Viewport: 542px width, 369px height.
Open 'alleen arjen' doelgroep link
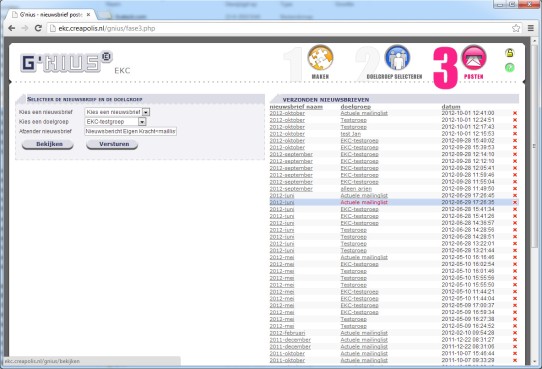click(356, 189)
